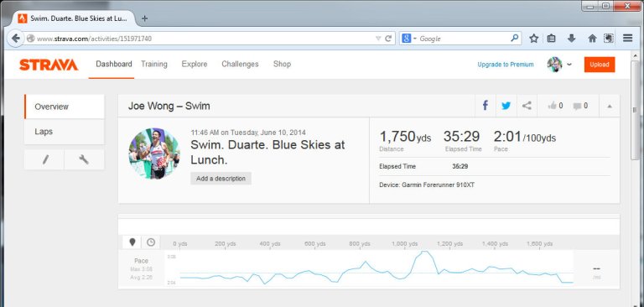Screen dimensions: 644x307
Task: Select the Swim. Duarte. browser tab
Action: click(x=76, y=18)
